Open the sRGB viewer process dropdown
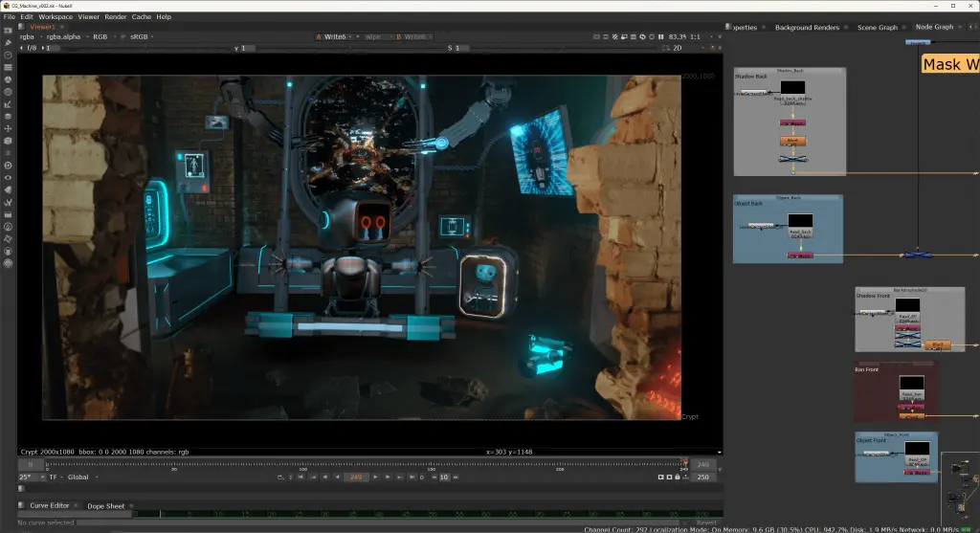980x533 pixels. (142, 37)
